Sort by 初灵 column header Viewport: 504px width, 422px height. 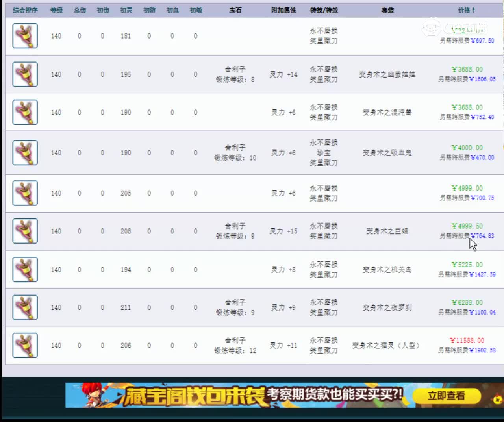click(126, 10)
